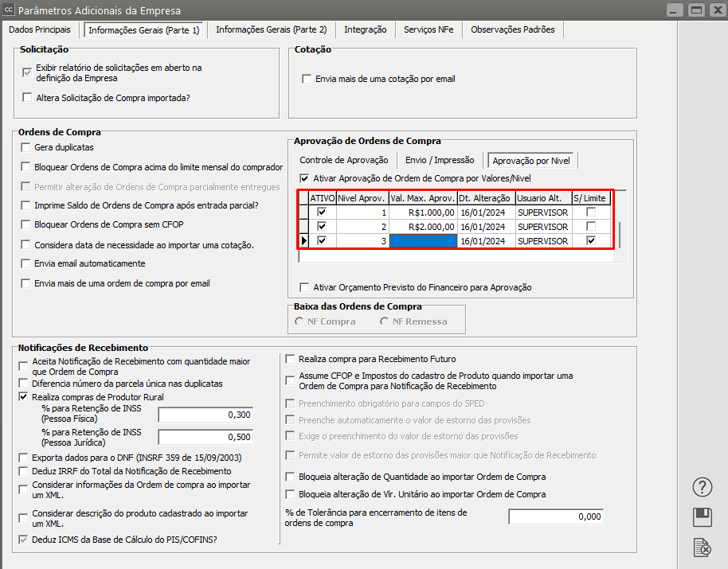Select the row indicator arrow for level 3
Screen dimensions: 728x569
click(x=303, y=240)
